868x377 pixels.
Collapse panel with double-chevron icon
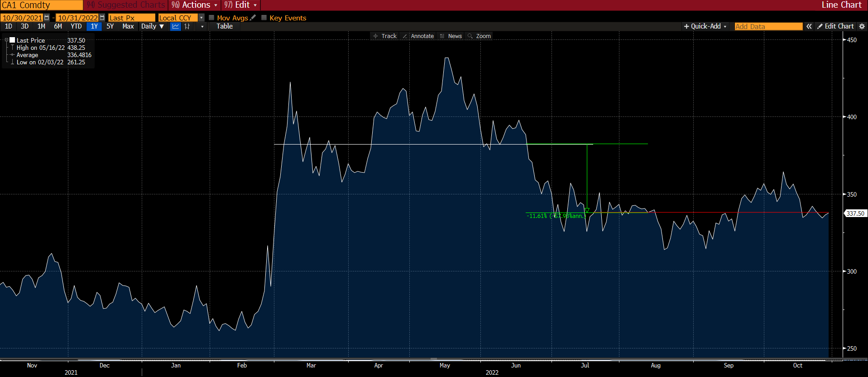(x=809, y=26)
